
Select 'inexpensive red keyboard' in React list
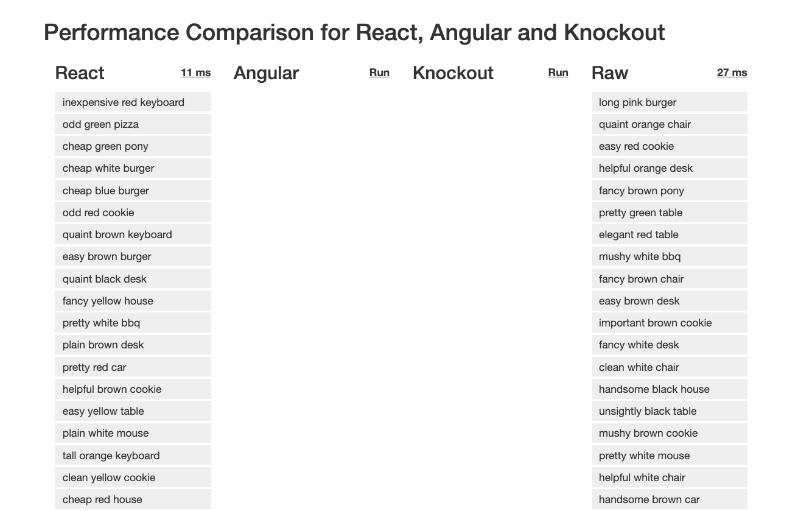(x=133, y=102)
